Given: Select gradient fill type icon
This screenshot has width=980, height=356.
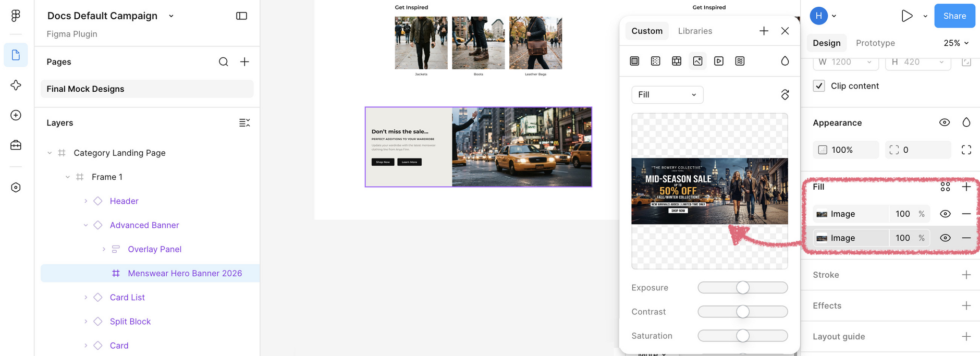Looking at the screenshot, I should point(656,61).
